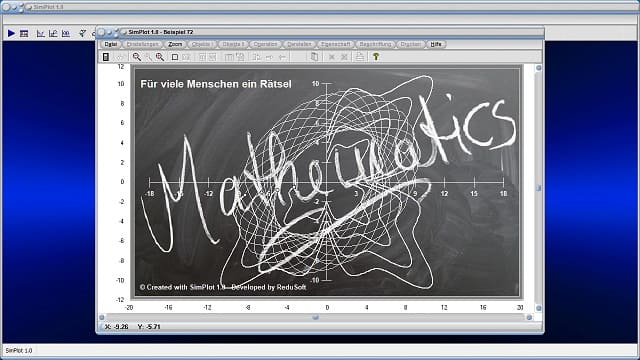
Task: Select the leftmost magnifier zoom tool
Action: [137, 57]
